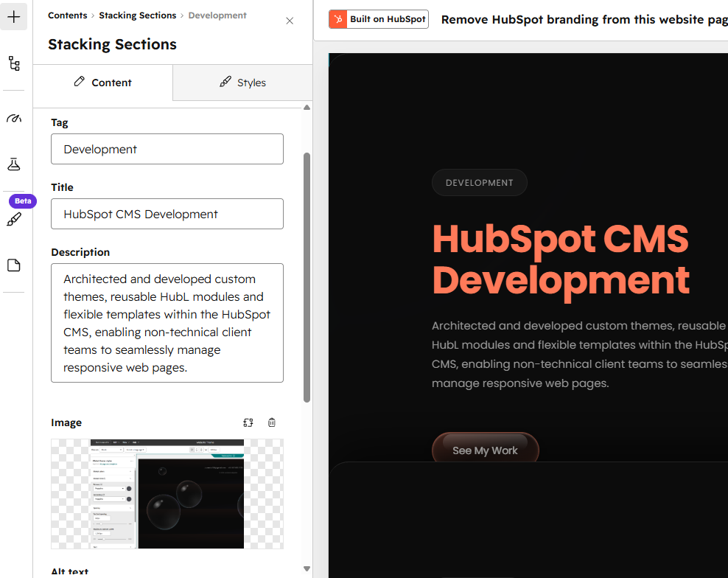728x578 pixels.
Task: Open the contents tree structure icon
Action: [14, 63]
